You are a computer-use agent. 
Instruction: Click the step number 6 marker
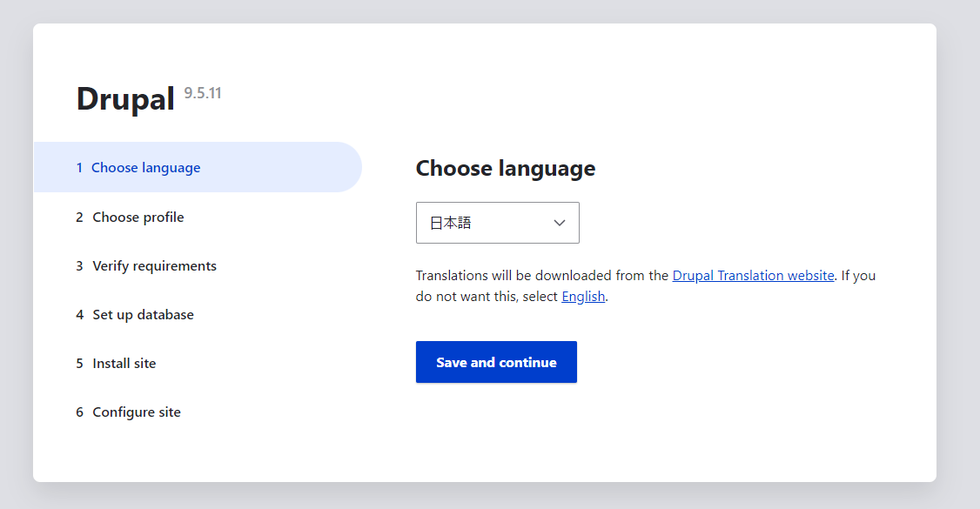point(79,412)
